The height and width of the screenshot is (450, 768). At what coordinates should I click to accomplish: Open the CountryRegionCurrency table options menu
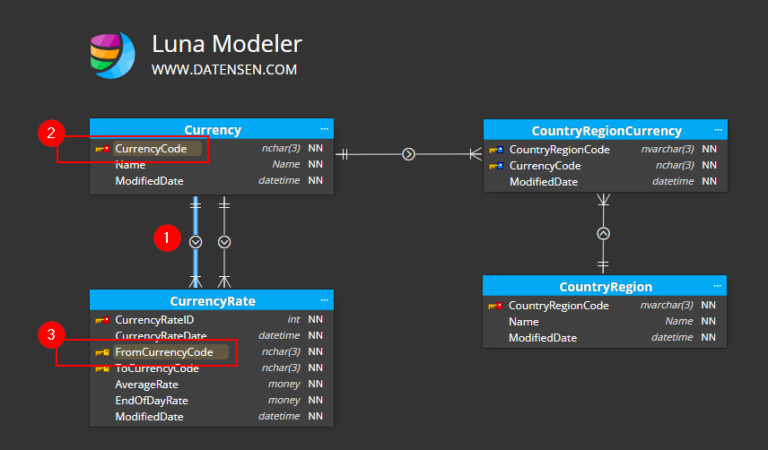click(x=718, y=130)
